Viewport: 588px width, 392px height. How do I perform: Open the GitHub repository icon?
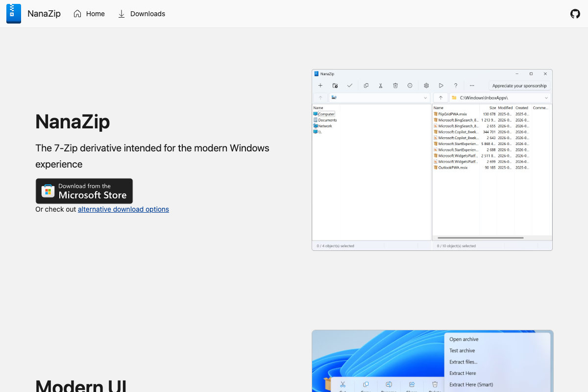(575, 14)
